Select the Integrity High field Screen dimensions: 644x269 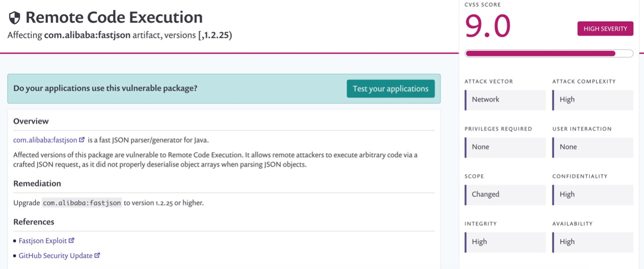[505, 242]
